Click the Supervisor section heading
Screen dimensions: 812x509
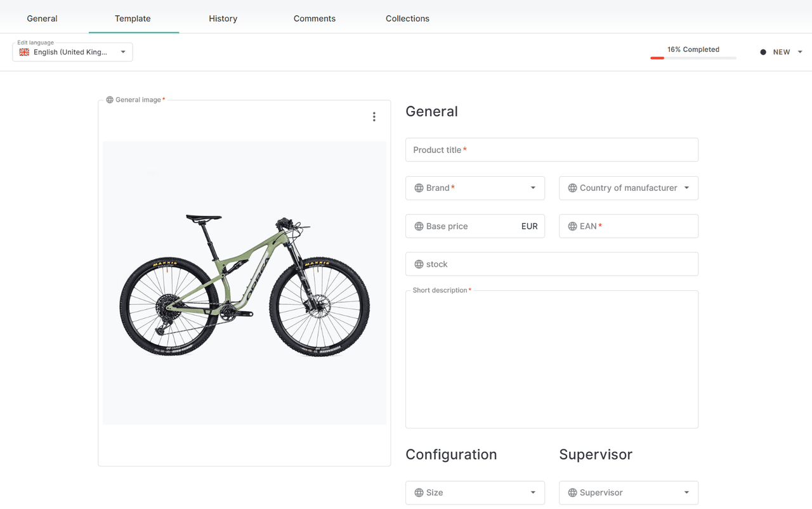(596, 454)
